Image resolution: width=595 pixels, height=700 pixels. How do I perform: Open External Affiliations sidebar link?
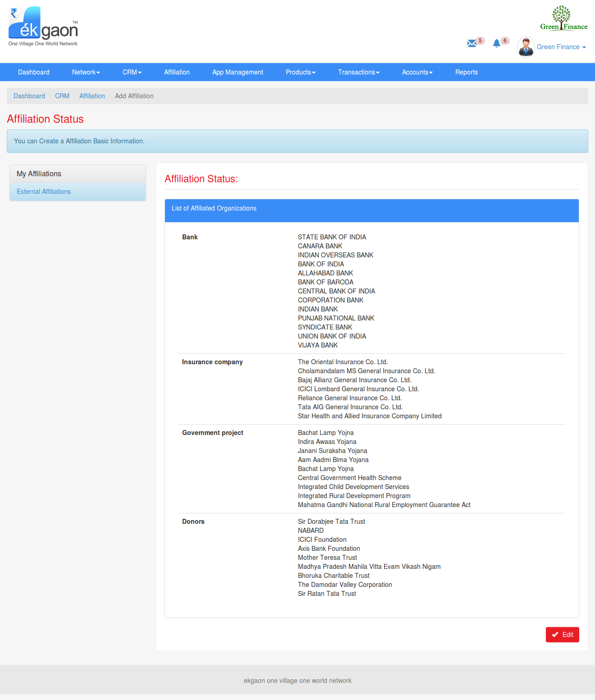[44, 192]
